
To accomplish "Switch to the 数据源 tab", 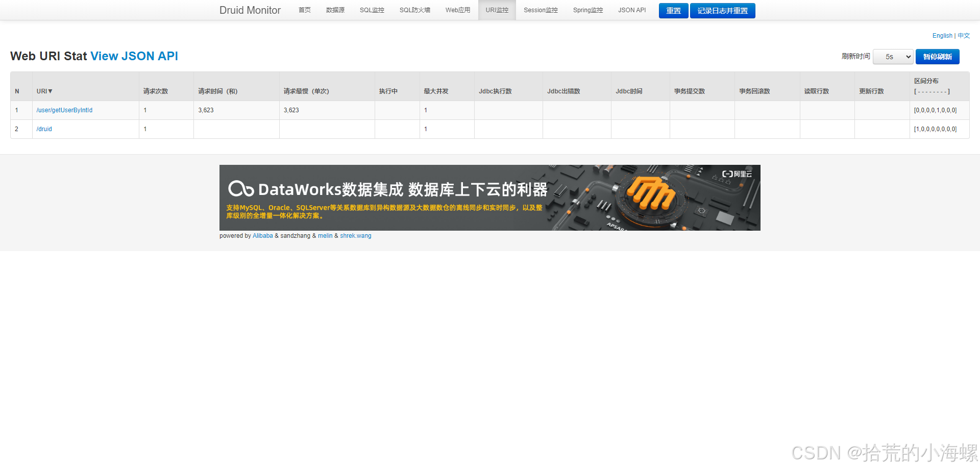I will pos(335,10).
